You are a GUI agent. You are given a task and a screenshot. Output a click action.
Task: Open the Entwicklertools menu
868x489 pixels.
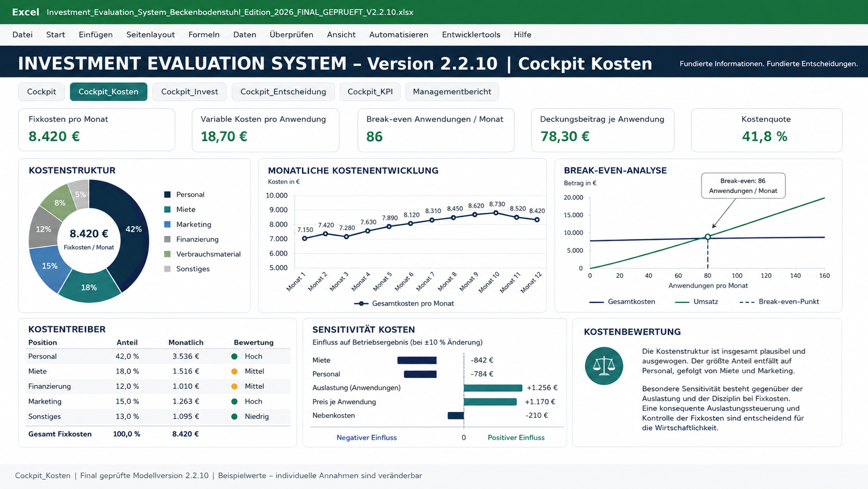pyautogui.click(x=471, y=35)
